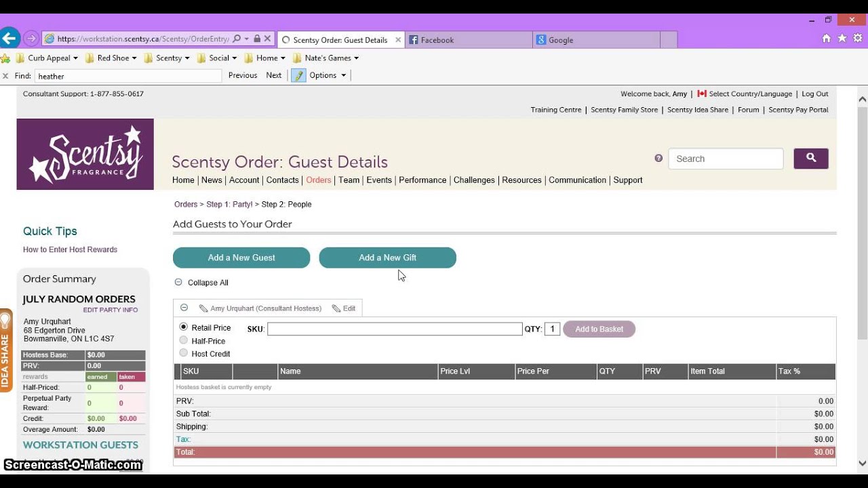Click Select Country/Language link
Image resolution: width=868 pixels, height=488 pixels.
tap(751, 94)
